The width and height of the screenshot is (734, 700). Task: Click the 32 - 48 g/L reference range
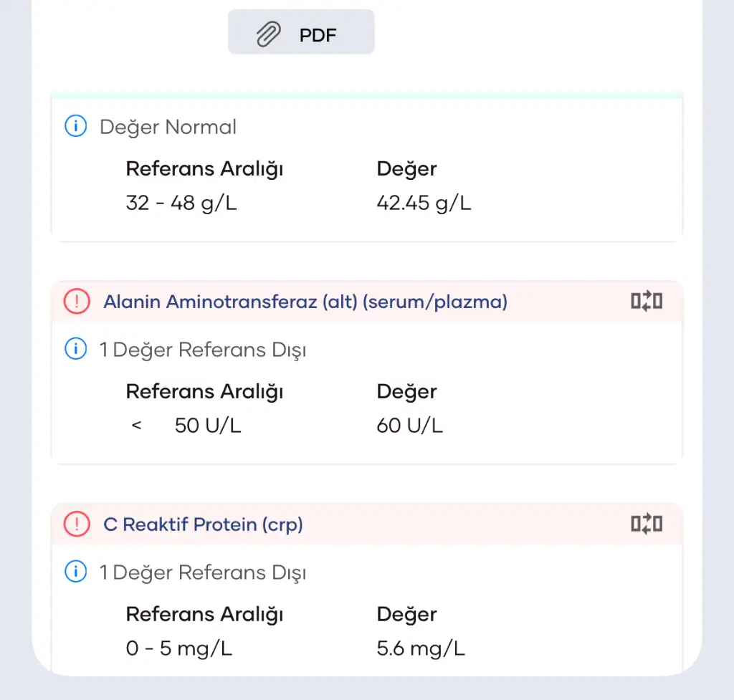point(181,203)
